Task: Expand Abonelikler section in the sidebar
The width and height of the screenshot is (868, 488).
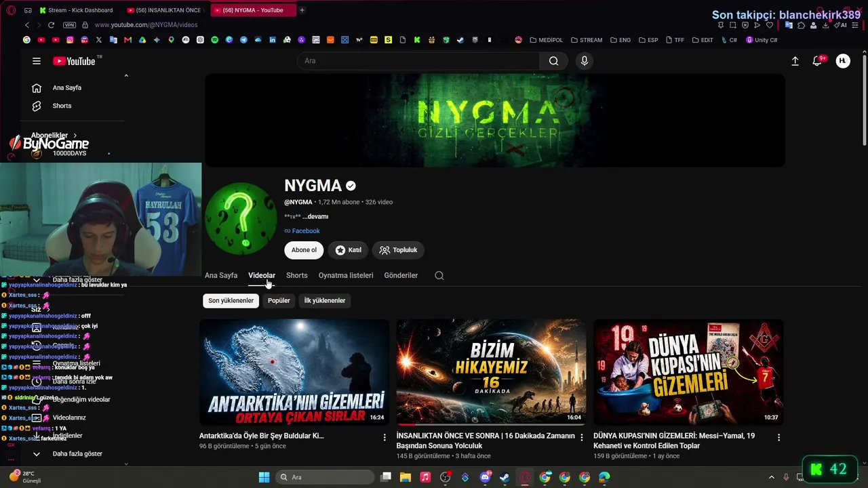Action: (x=54, y=136)
